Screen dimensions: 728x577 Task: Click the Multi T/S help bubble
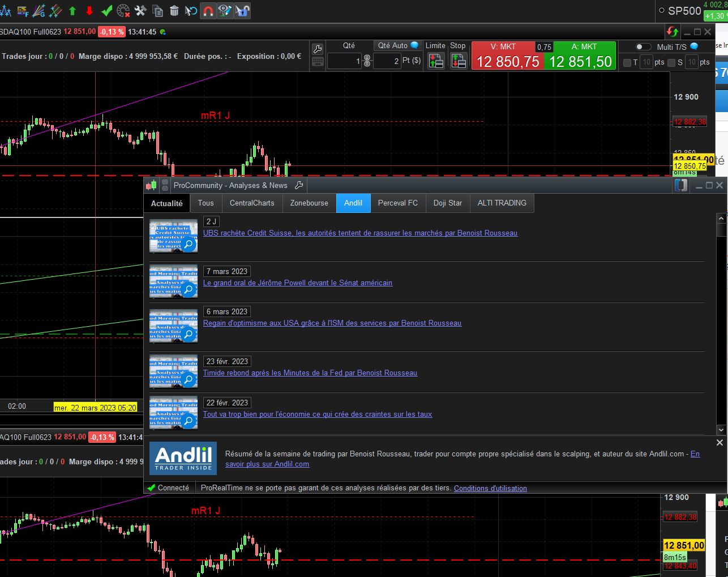[x=694, y=46]
